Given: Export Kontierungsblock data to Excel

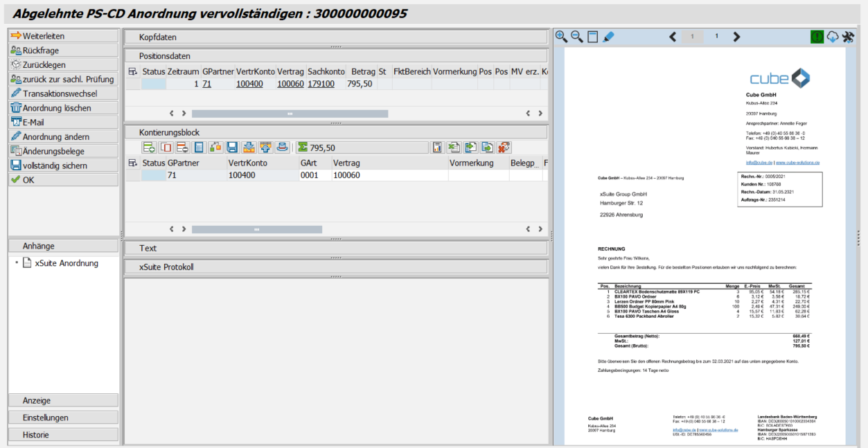Looking at the screenshot, I should [x=452, y=147].
